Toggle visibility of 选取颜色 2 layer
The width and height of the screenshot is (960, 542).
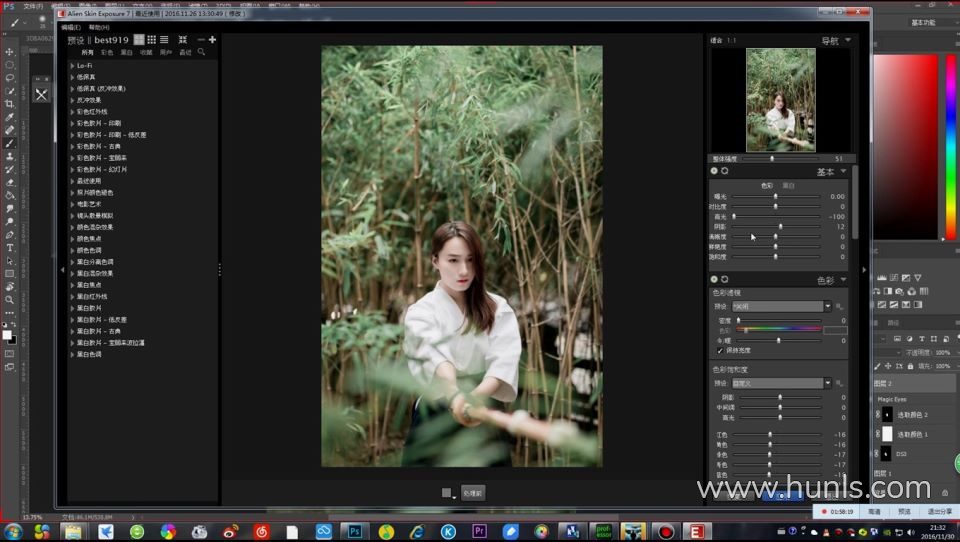tap(878, 414)
